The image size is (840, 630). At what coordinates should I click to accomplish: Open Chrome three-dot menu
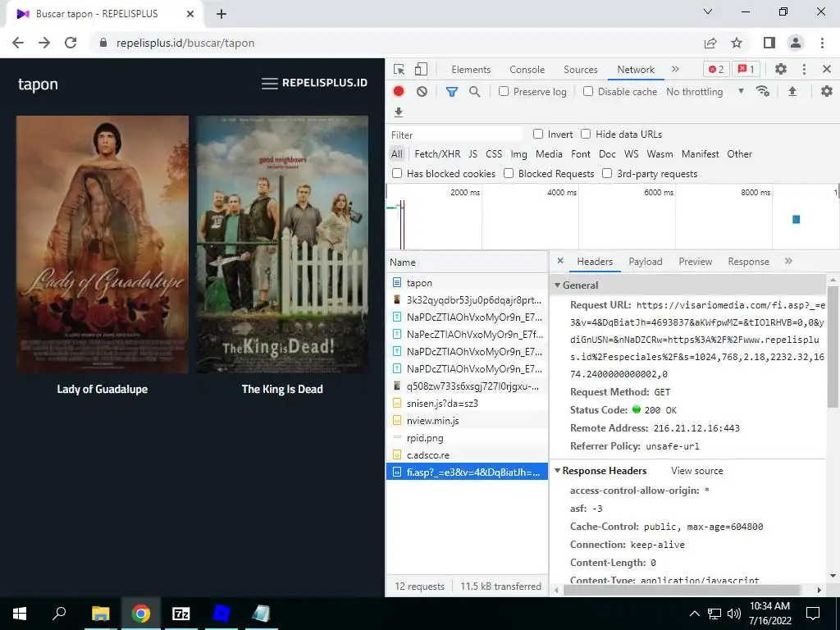point(822,43)
